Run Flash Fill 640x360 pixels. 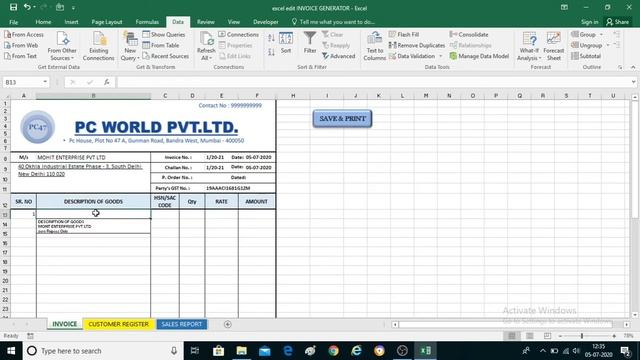click(x=404, y=35)
